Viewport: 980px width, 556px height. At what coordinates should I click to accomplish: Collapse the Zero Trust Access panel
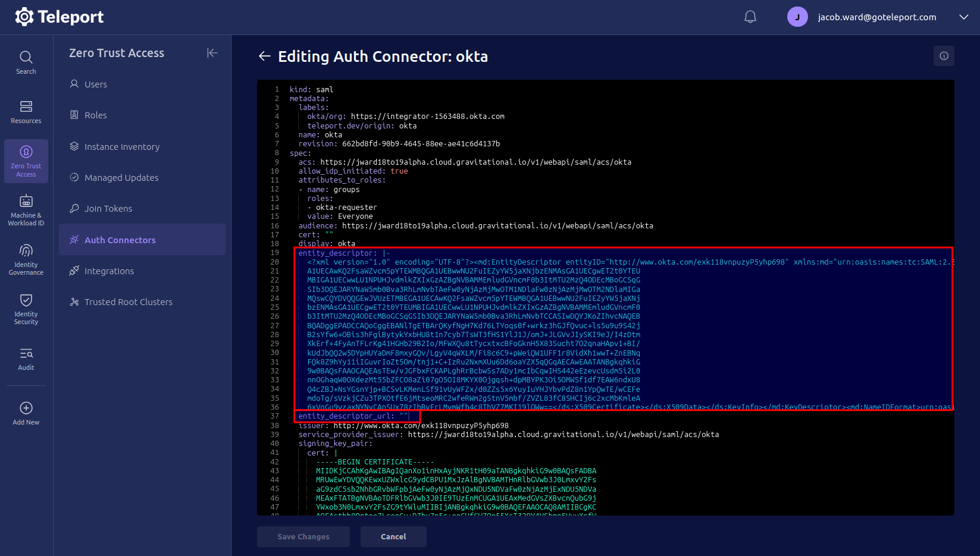[x=212, y=53]
